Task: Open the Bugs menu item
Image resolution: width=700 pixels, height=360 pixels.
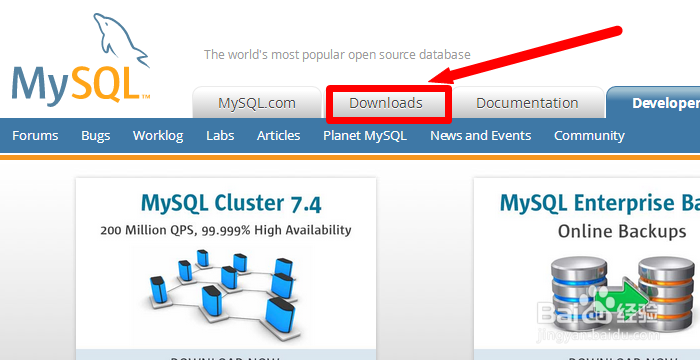Action: (x=96, y=136)
